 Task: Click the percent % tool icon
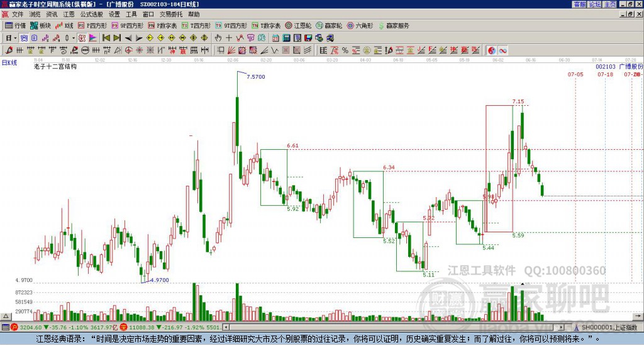coord(345,50)
